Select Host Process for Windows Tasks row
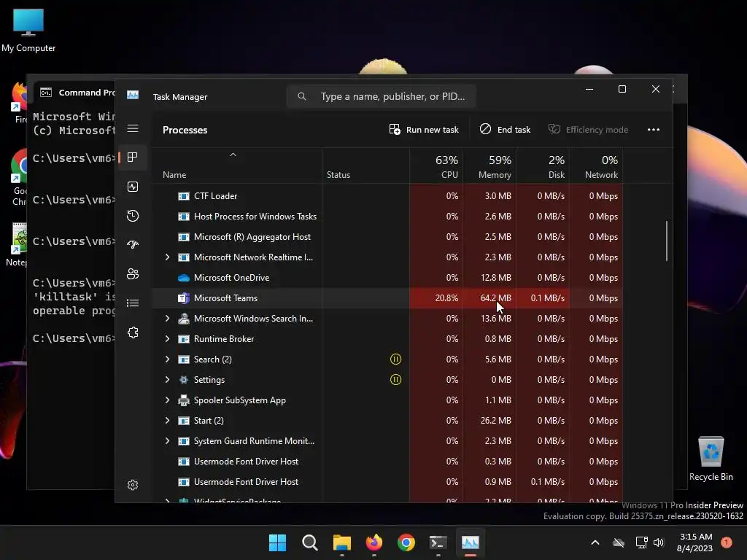747x560 pixels. pyautogui.click(x=387, y=216)
